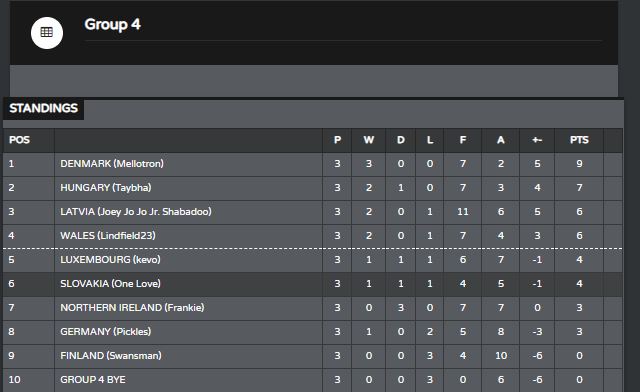Click Denmark's 9 points cell
640x392 pixels.
click(579, 164)
